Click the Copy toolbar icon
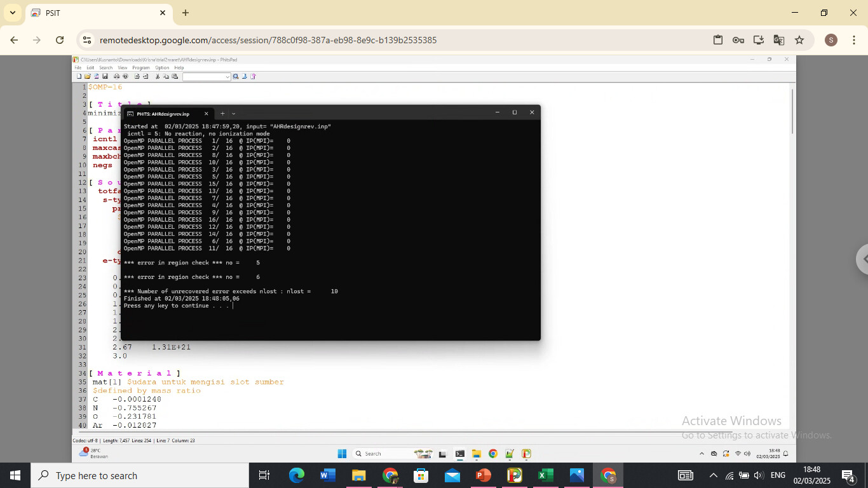868x488 pixels. pos(166,76)
